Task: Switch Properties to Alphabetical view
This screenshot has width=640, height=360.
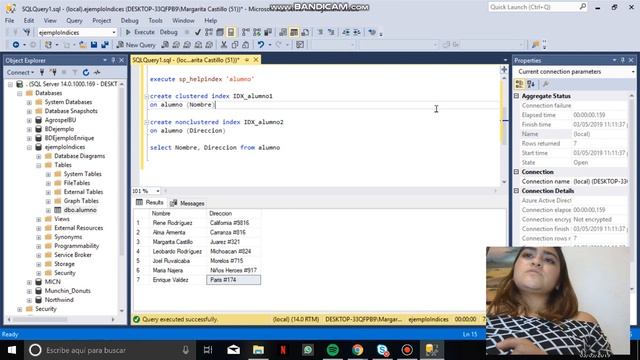Action: tap(531, 84)
